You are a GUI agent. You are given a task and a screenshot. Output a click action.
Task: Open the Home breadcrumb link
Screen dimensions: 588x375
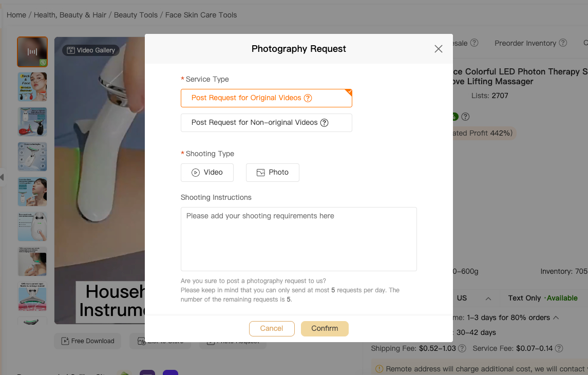point(16,15)
